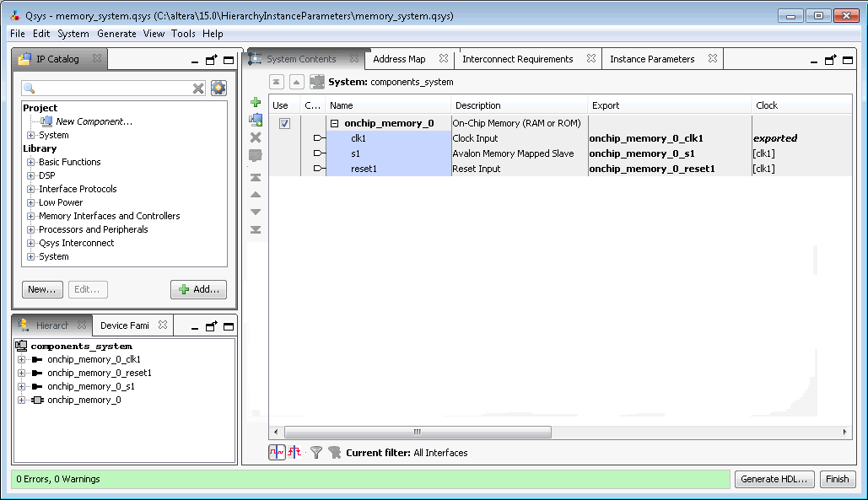Viewport: 868px width, 500px height.
Task: Clear the IP Catalog search box
Action: 198,89
